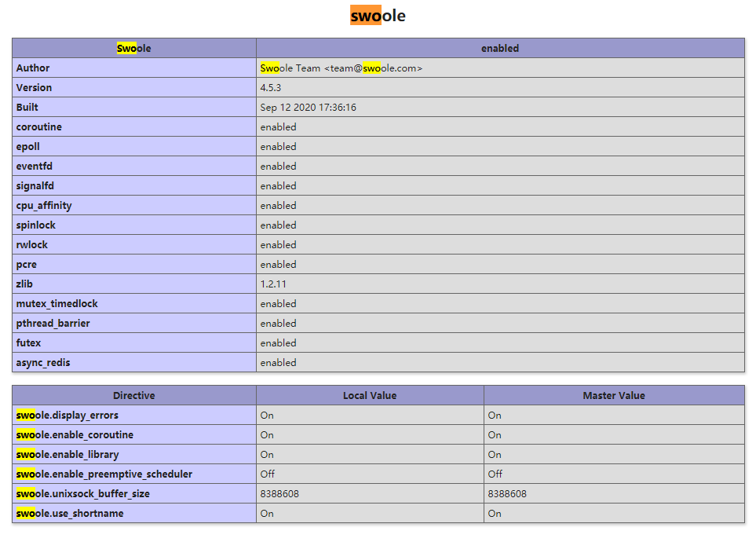Screen dimensions: 756x542
Task: Click the 'swoole' page heading
Action: tap(378, 16)
